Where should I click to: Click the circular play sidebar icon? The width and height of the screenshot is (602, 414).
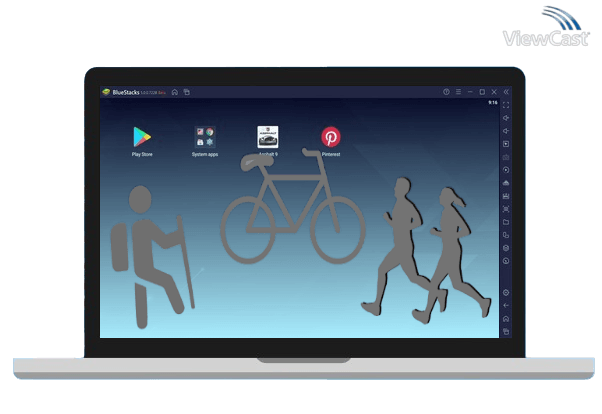coord(506,170)
